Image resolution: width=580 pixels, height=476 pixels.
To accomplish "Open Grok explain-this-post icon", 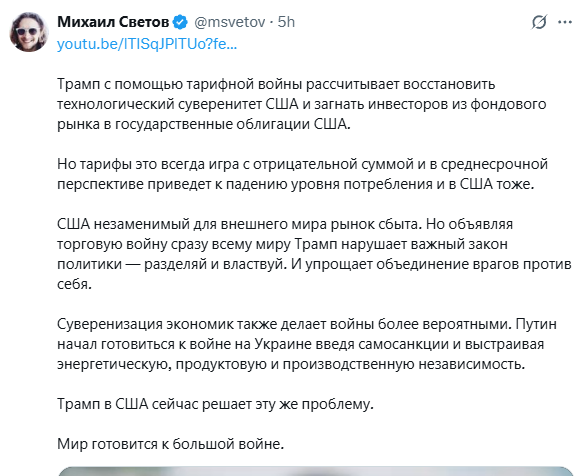I will click(539, 22).
